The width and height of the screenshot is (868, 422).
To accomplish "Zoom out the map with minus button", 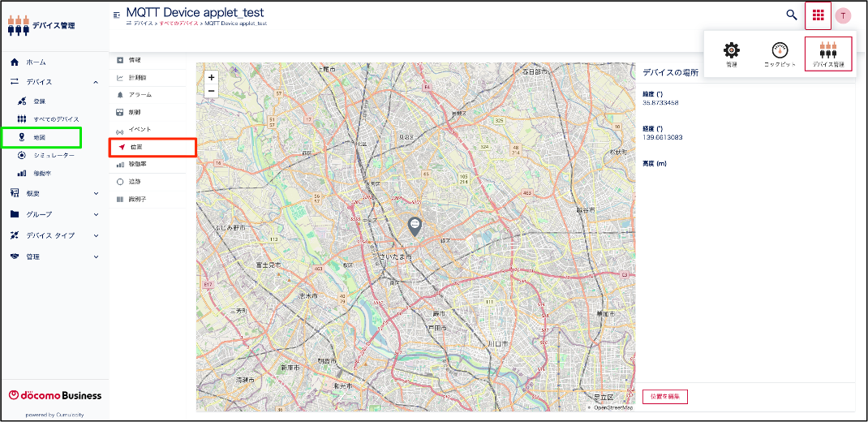I will tap(211, 91).
